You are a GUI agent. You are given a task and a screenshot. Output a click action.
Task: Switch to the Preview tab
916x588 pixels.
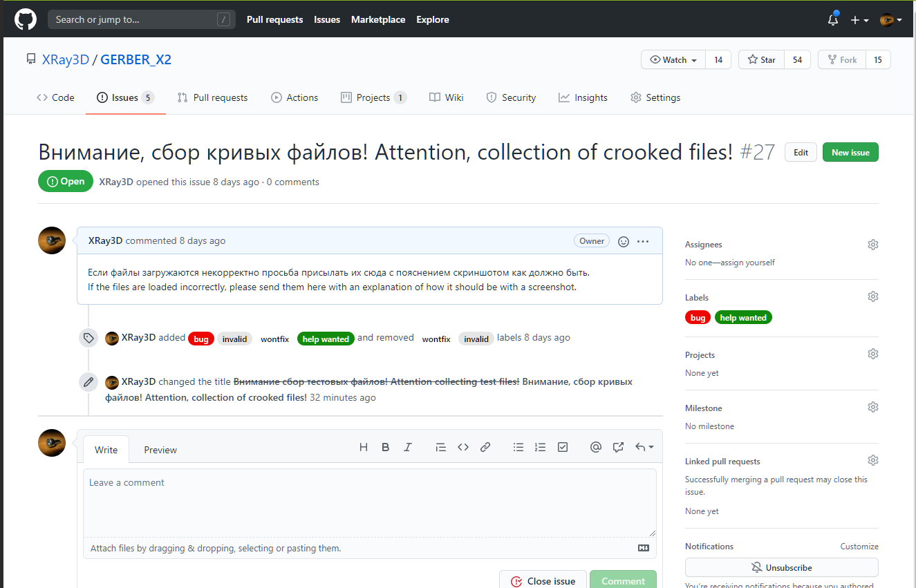point(160,450)
